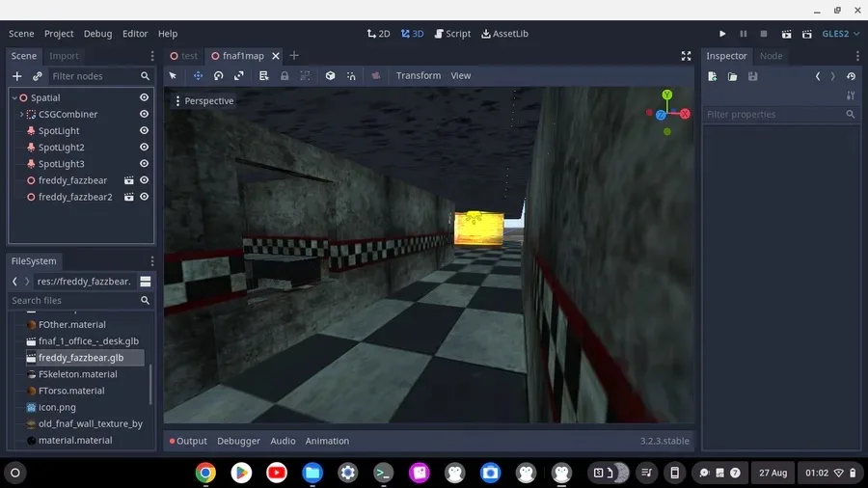Toggle FileSystem split view mode icon

coord(146,282)
